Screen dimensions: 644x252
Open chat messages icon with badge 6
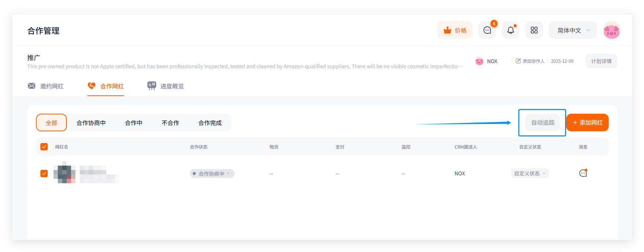[x=487, y=30]
